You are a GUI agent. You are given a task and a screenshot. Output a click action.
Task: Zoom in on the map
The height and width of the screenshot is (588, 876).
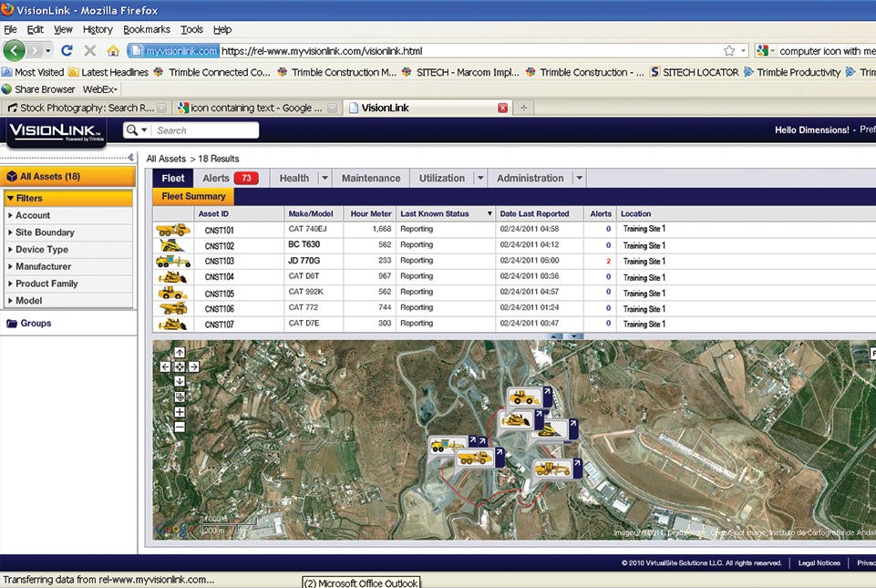(x=180, y=412)
